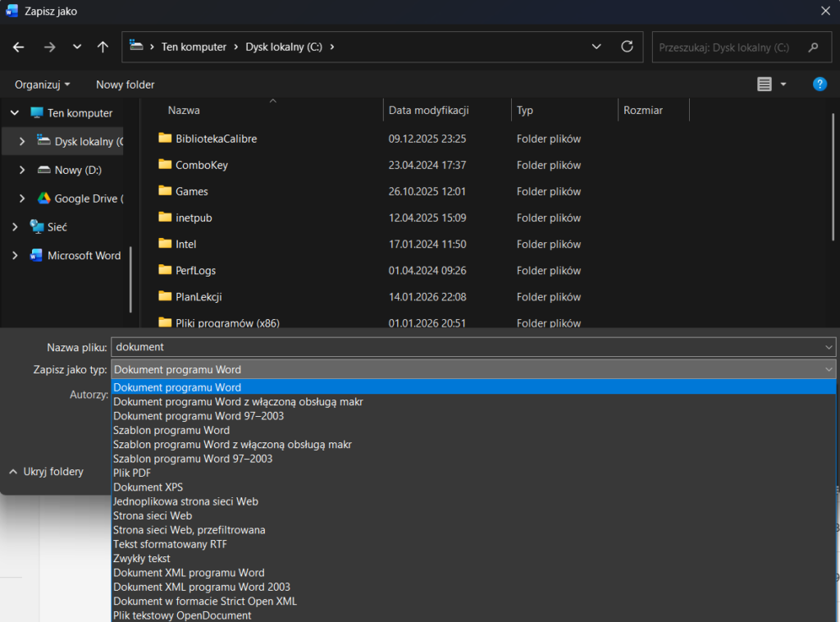
Task: Open the help question mark icon
Action: click(819, 84)
